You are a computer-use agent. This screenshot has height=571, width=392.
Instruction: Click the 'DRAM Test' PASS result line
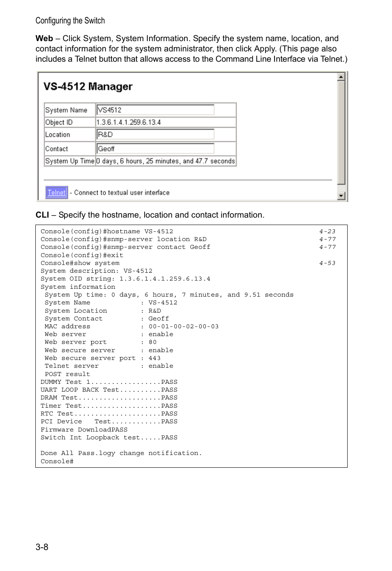pos(109,397)
